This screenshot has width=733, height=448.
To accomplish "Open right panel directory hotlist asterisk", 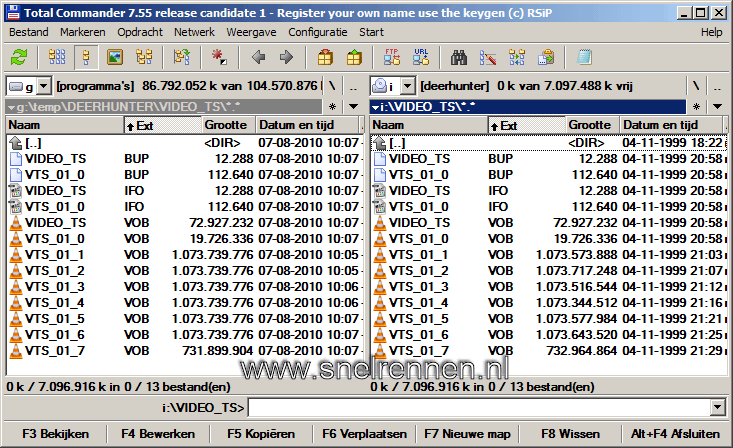I will point(697,107).
